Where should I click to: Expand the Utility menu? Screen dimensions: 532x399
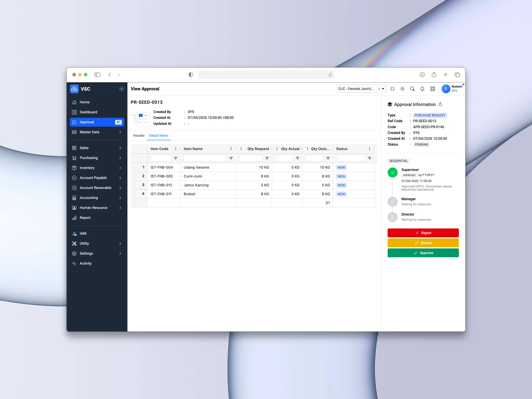coord(97,244)
